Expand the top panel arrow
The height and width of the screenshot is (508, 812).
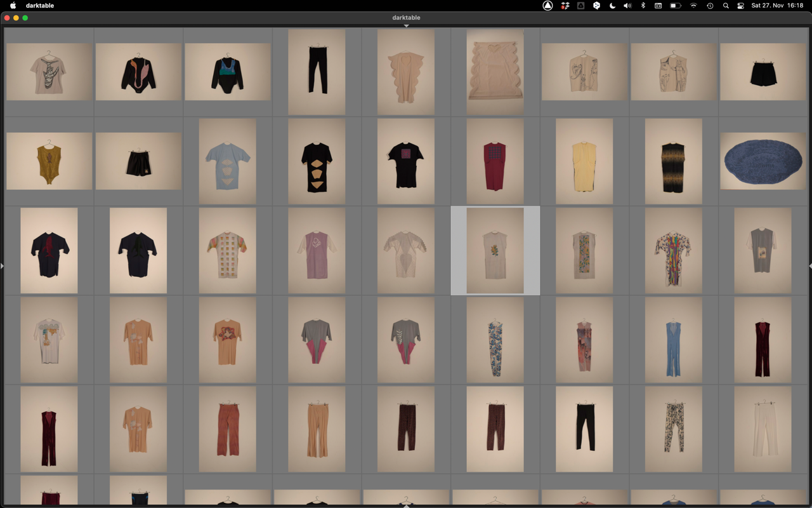406,26
